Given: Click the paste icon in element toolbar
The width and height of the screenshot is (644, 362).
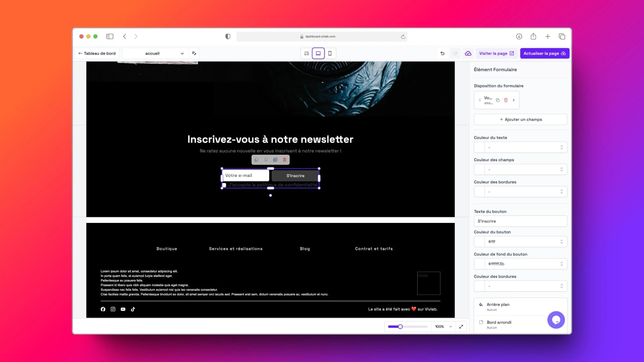Looking at the screenshot, I should pos(266,160).
